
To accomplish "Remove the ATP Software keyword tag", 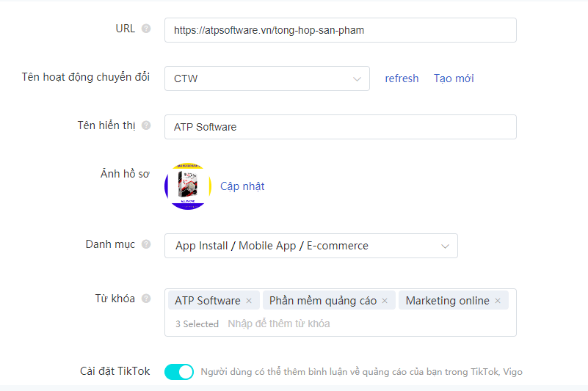I will [x=249, y=301].
